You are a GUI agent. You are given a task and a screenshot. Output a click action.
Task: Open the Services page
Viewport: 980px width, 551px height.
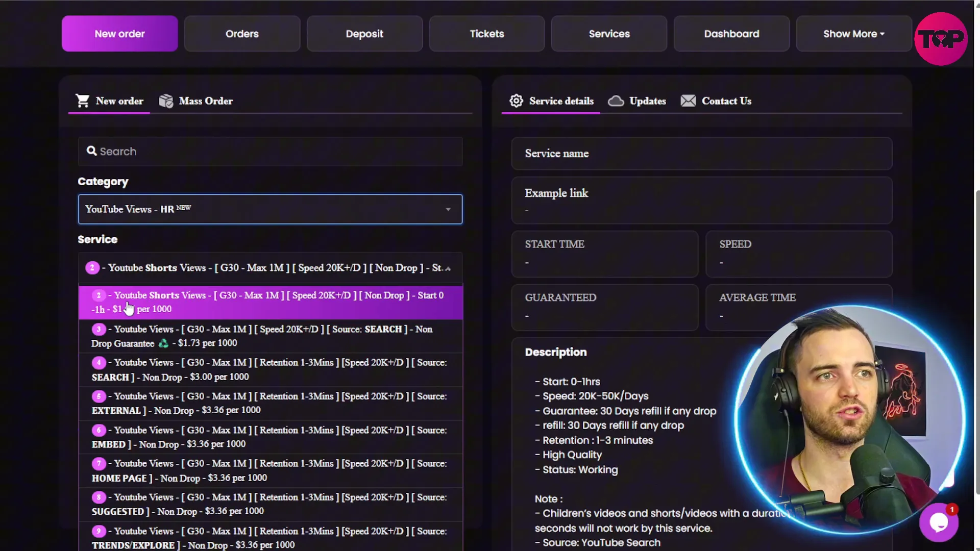(x=609, y=34)
